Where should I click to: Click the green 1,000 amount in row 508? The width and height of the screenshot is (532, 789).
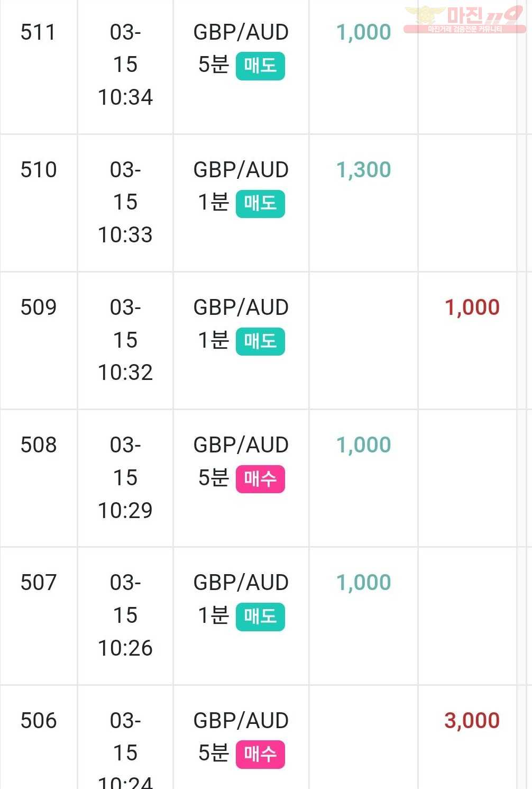point(364,446)
